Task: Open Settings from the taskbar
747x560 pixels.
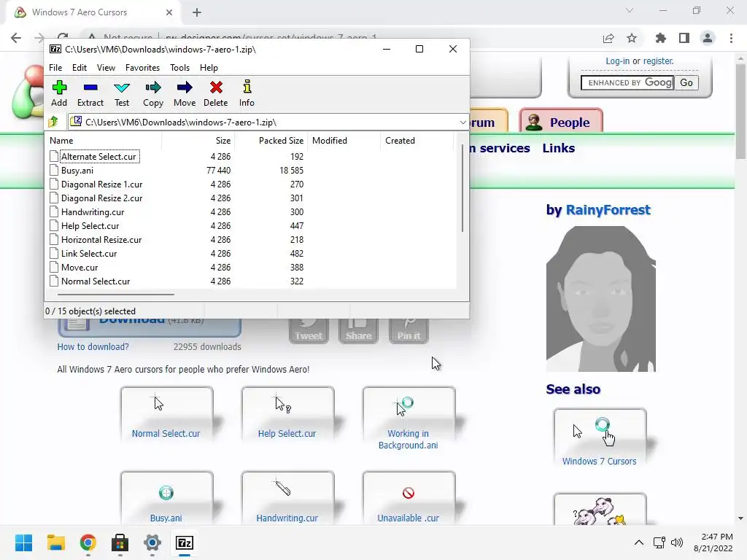Action: pos(152,542)
